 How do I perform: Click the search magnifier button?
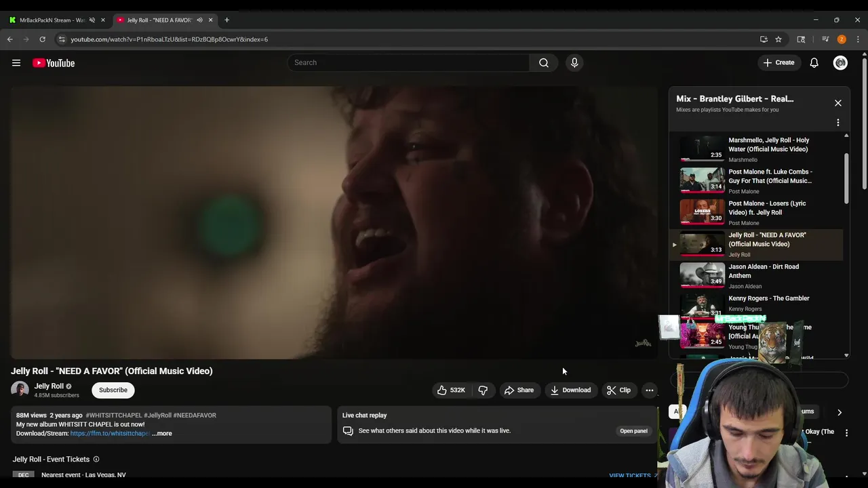pos(544,62)
